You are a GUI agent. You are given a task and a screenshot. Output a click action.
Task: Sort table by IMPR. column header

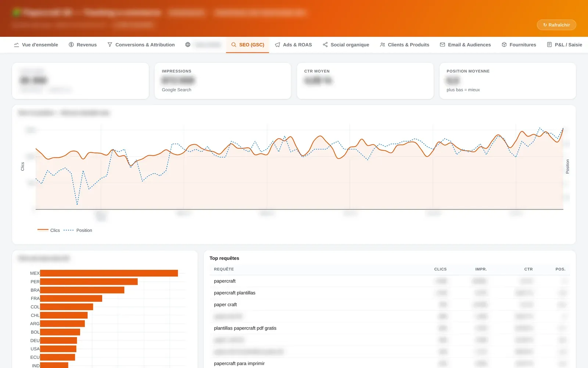(481, 269)
